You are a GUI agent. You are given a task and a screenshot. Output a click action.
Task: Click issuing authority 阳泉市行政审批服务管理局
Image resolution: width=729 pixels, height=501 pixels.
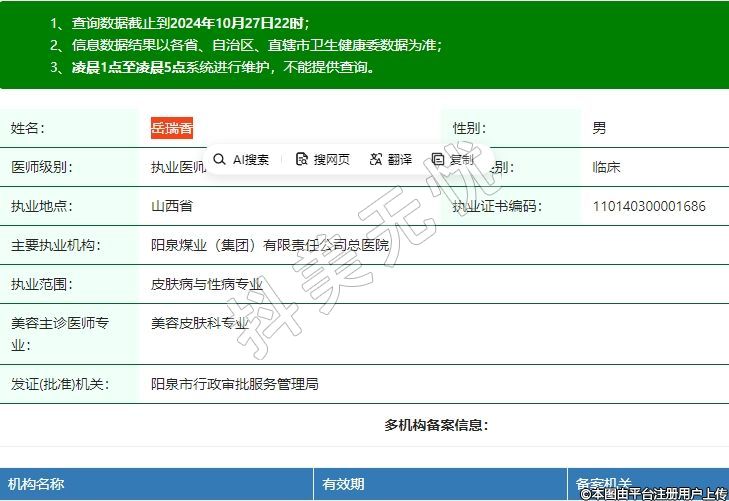tap(234, 384)
